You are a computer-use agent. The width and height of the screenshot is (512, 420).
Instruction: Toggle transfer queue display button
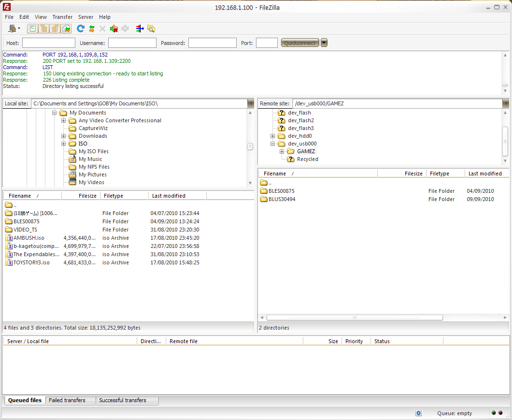[66, 29]
